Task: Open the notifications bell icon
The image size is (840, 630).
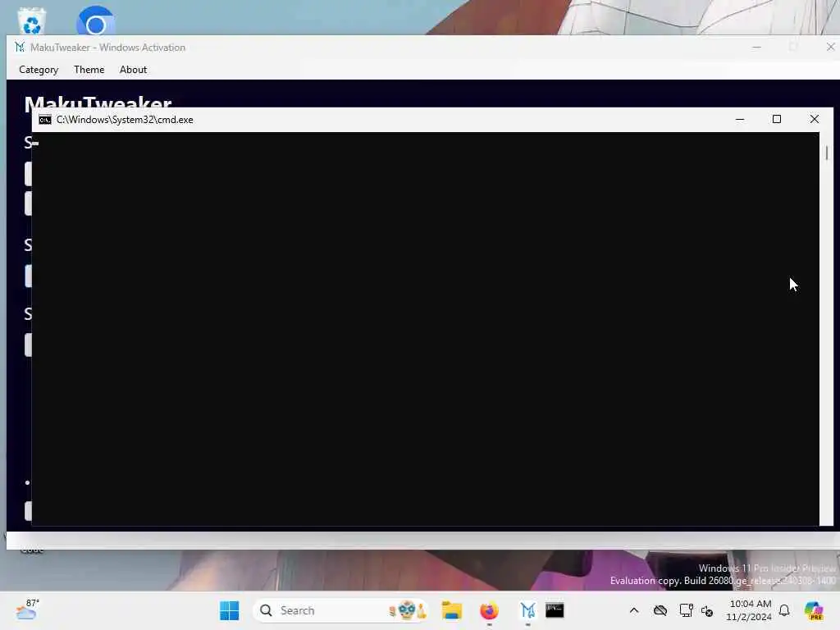Action: click(784, 610)
